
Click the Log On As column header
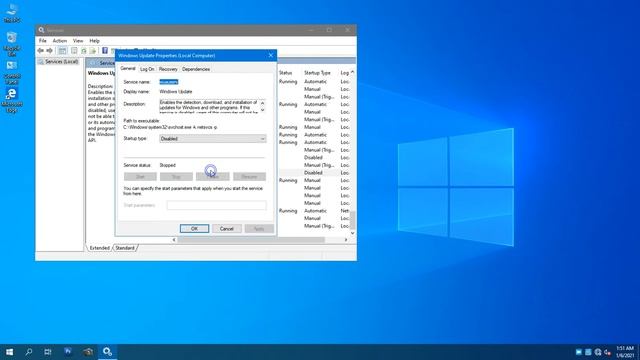pos(344,73)
